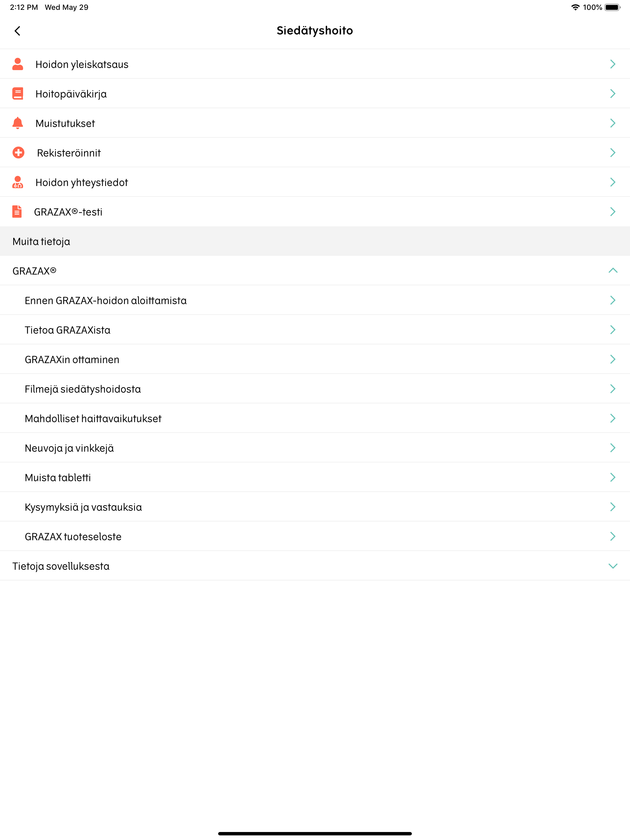Open Tietoa GRAZAXista page
The width and height of the screenshot is (630, 840).
(315, 330)
